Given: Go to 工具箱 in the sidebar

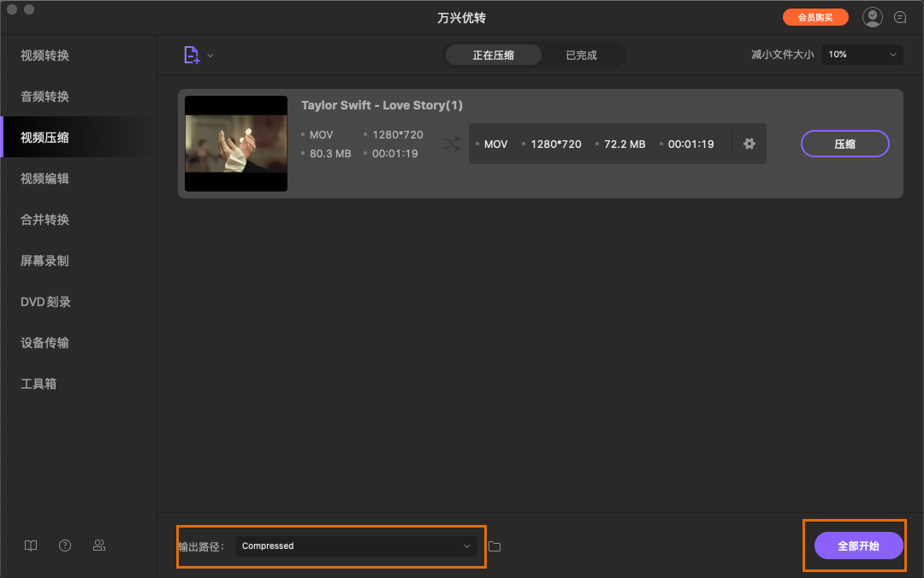Looking at the screenshot, I should pos(38,384).
